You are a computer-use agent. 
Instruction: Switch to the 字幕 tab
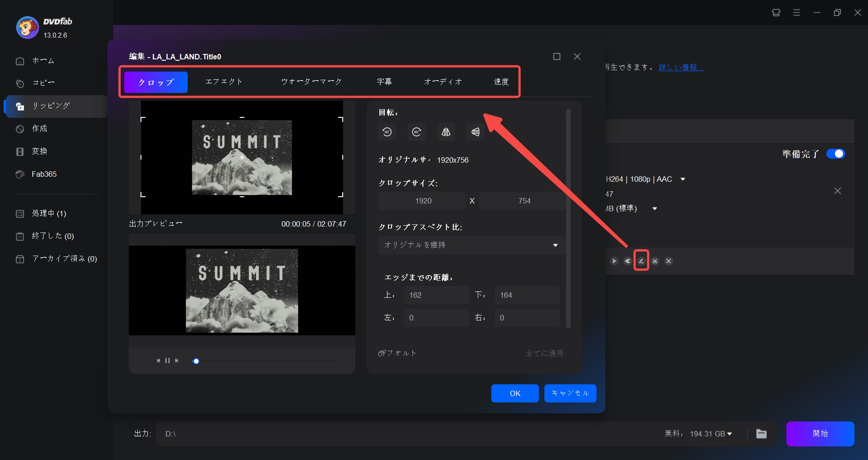(384, 82)
